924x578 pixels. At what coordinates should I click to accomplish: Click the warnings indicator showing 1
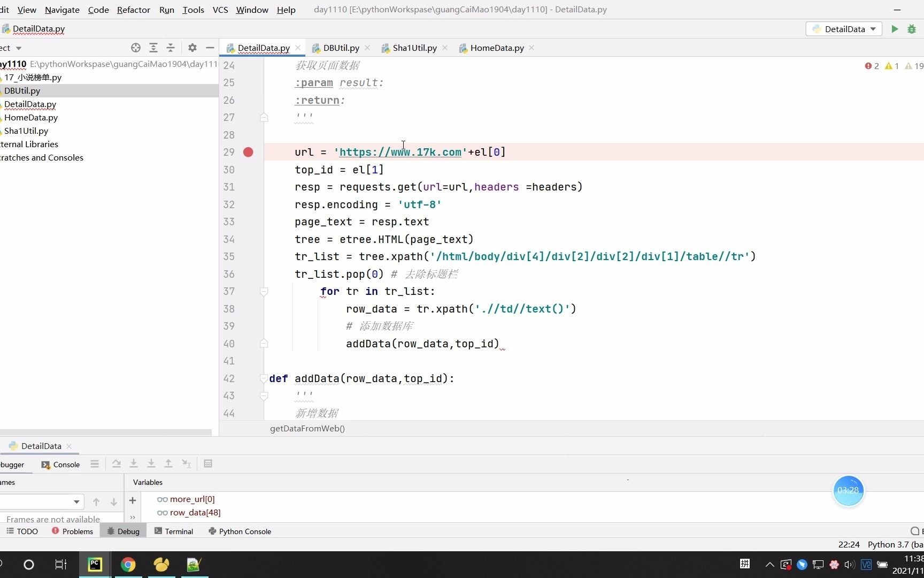(x=892, y=66)
